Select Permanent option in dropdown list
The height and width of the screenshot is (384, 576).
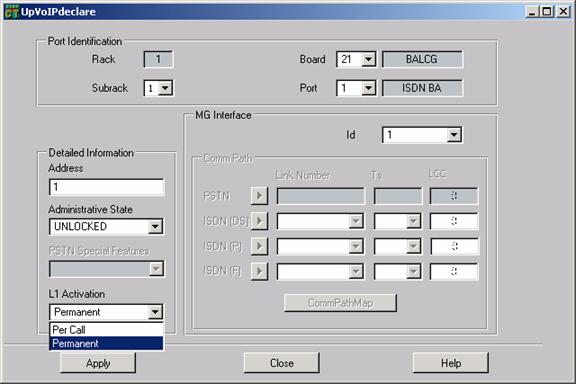click(x=106, y=344)
